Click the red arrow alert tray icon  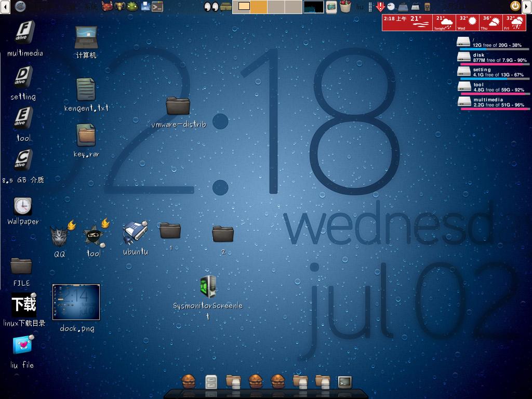click(x=380, y=6)
